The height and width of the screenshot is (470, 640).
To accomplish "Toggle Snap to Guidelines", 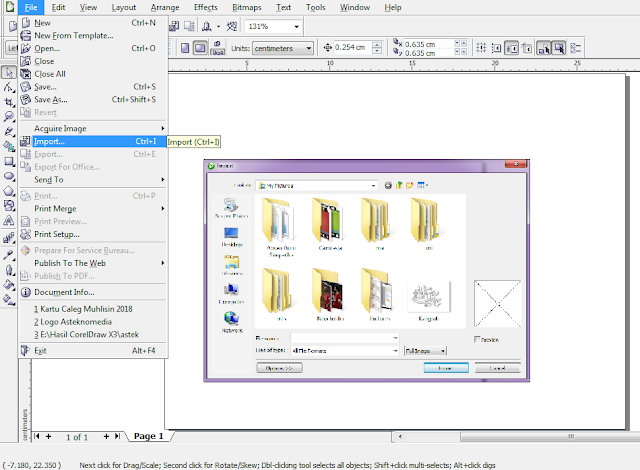I will click(x=496, y=48).
